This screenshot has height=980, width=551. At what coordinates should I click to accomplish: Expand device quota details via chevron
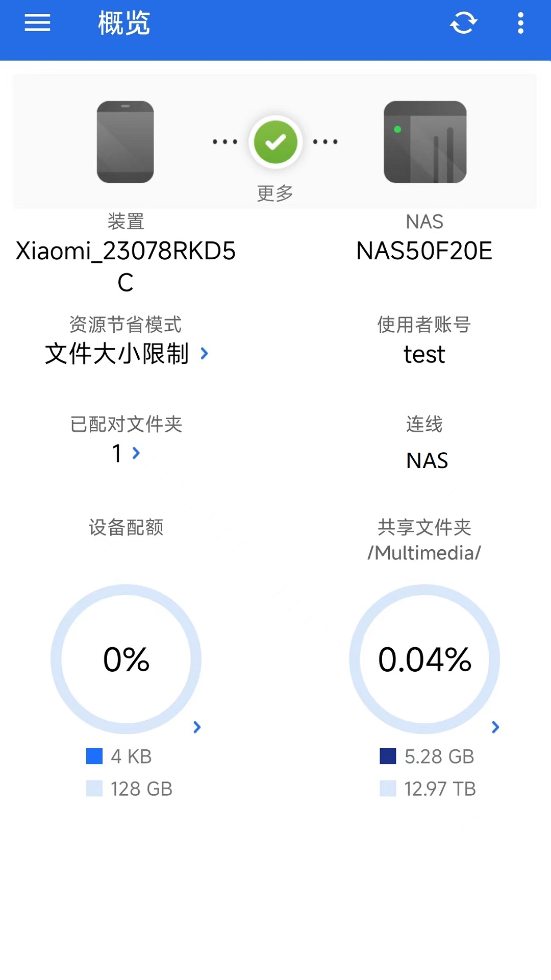point(196,727)
